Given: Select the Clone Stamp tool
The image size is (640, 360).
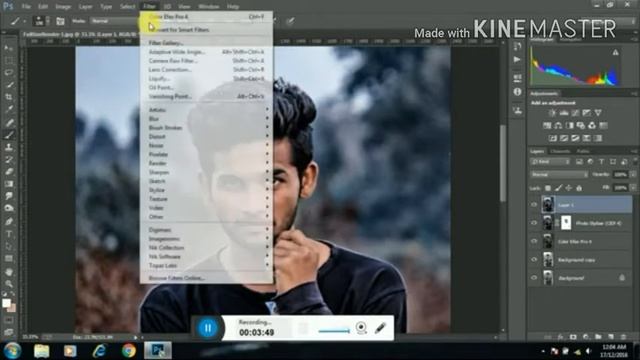Looking at the screenshot, I should pos(9,147).
